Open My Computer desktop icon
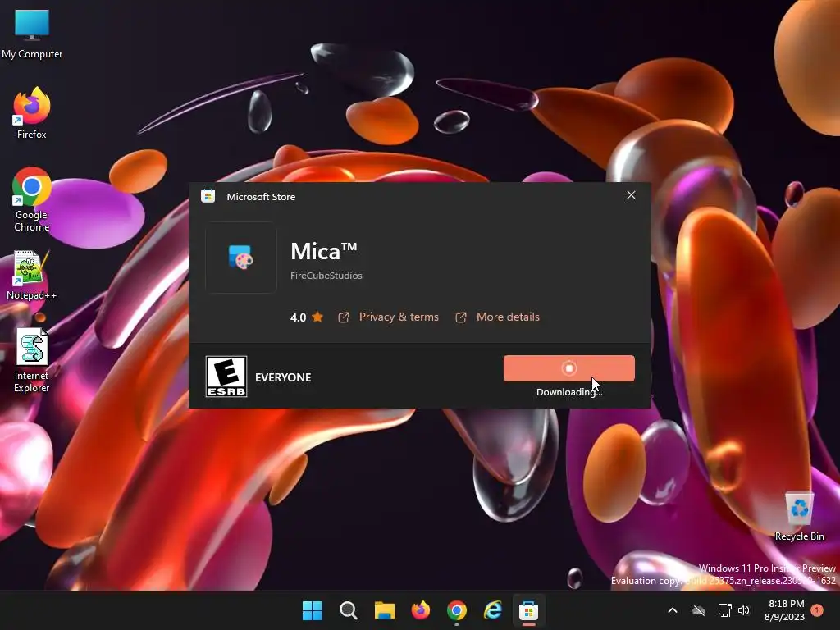840x630 pixels. [x=32, y=34]
